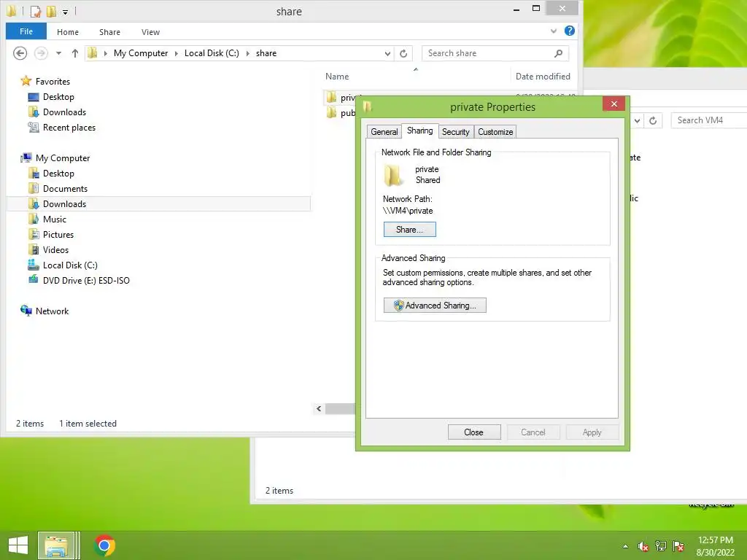Refresh the share folder address bar
The height and width of the screenshot is (560, 747).
(403, 53)
